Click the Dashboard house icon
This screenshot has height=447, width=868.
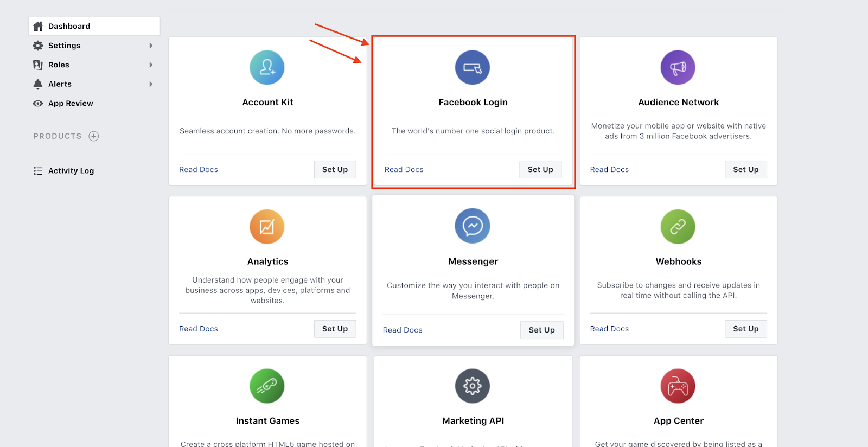coord(38,26)
